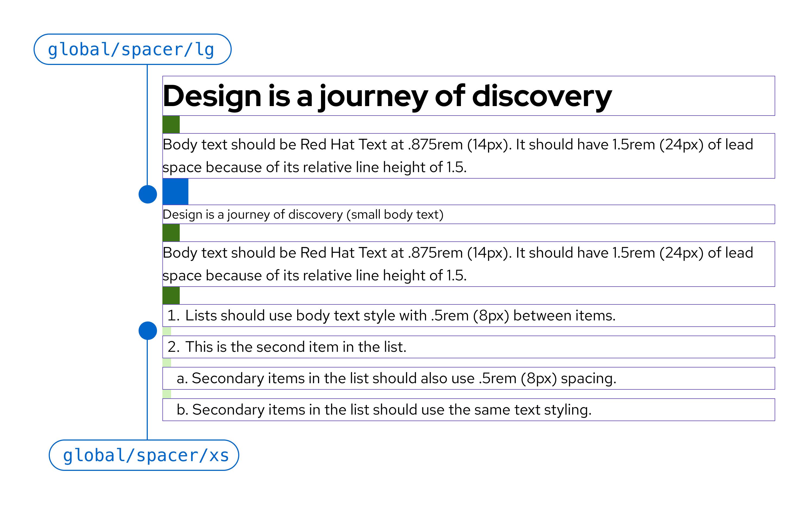
Task: Select the dark green spacer below small body text
Action: [x=171, y=232]
